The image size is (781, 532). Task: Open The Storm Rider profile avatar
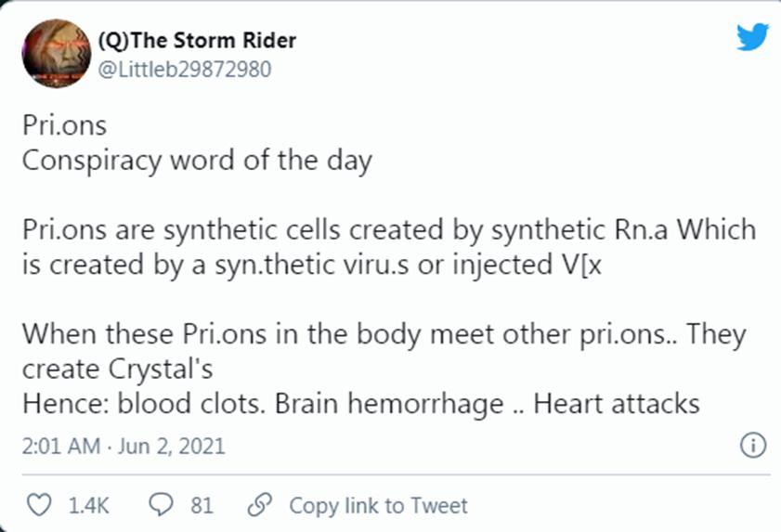55,55
